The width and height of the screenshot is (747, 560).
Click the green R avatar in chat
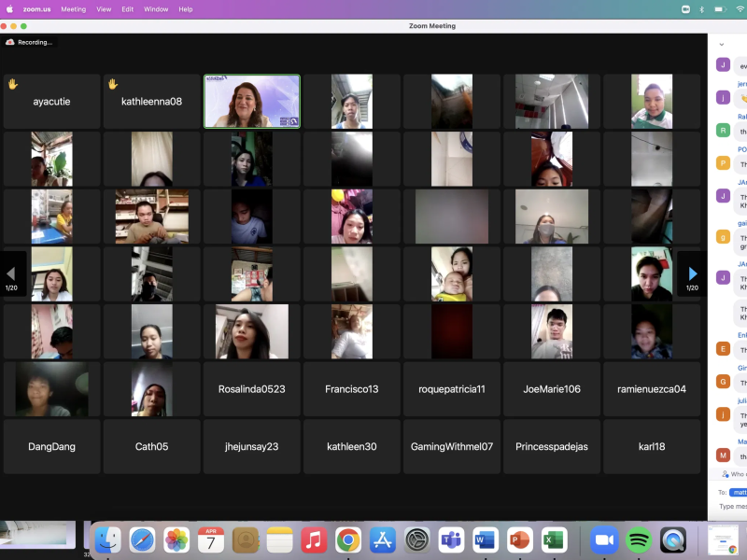point(723,130)
